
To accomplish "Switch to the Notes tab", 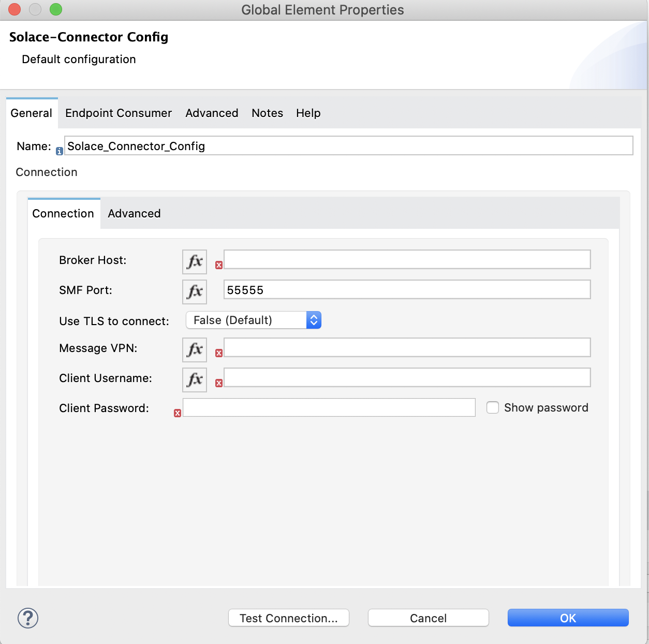I will point(267,113).
